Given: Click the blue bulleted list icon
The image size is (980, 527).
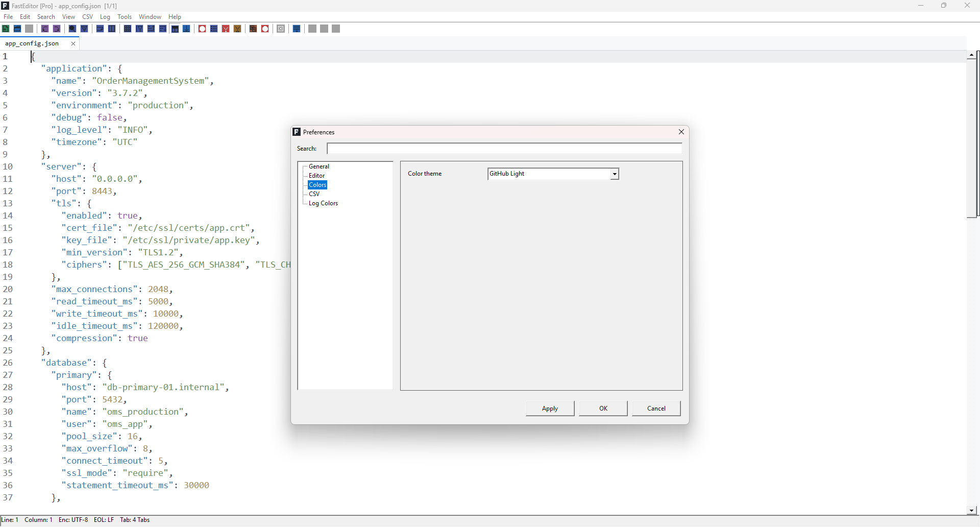Looking at the screenshot, I should (x=214, y=29).
